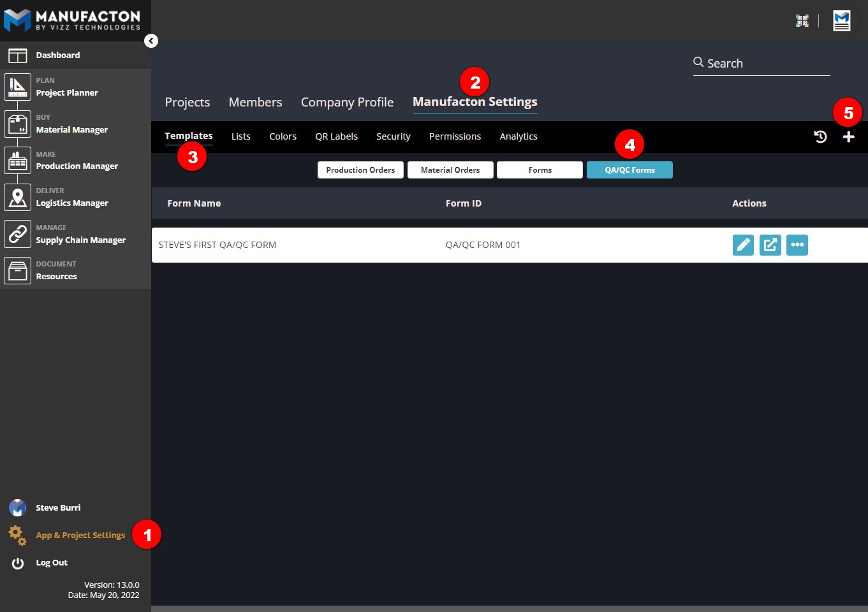The width and height of the screenshot is (868, 612).
Task: Edit Steve's First QA/QC Form with pencil
Action: coord(743,245)
